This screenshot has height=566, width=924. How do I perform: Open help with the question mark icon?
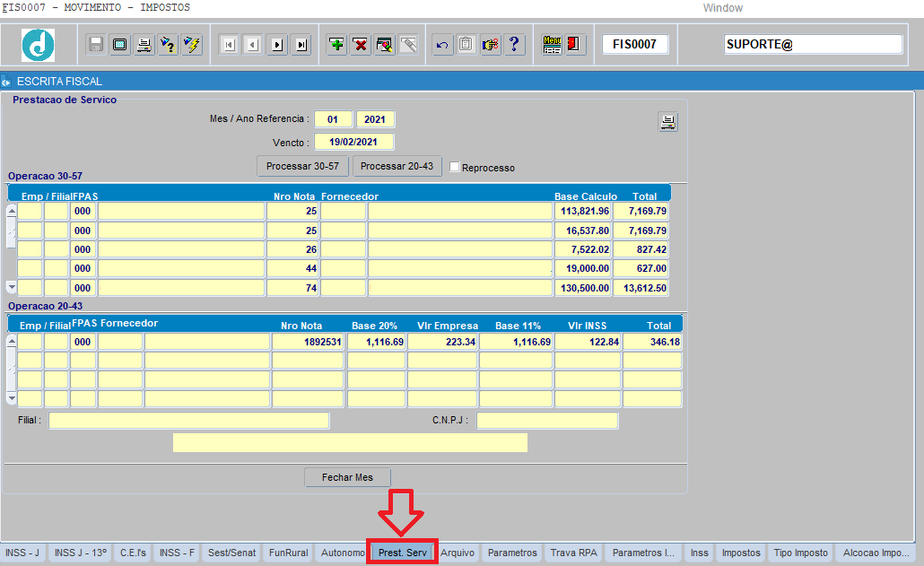(x=514, y=44)
